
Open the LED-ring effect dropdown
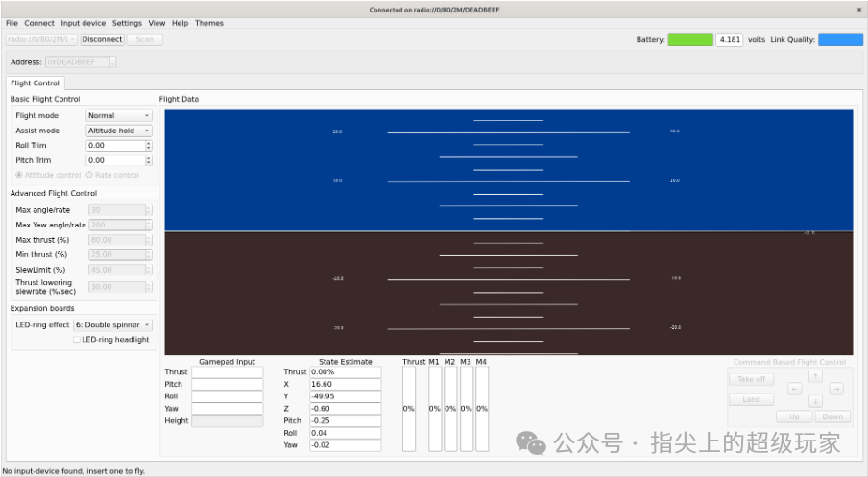click(113, 325)
